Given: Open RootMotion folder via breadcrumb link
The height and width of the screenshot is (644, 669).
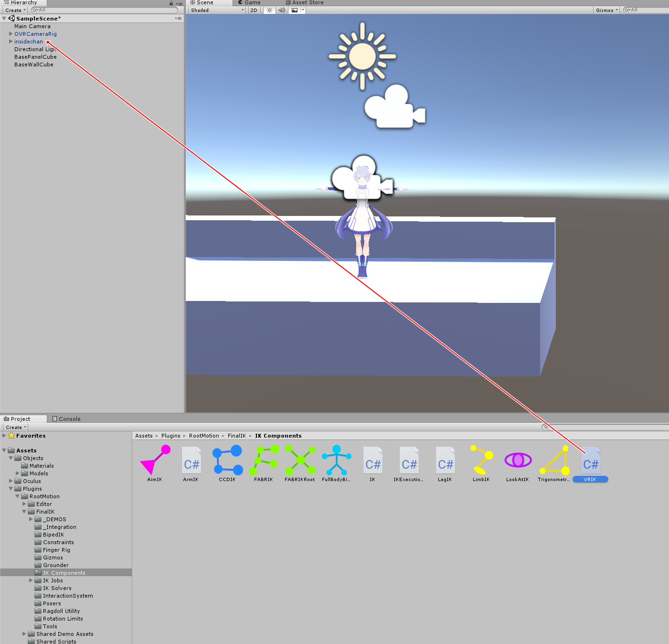Looking at the screenshot, I should [203, 435].
